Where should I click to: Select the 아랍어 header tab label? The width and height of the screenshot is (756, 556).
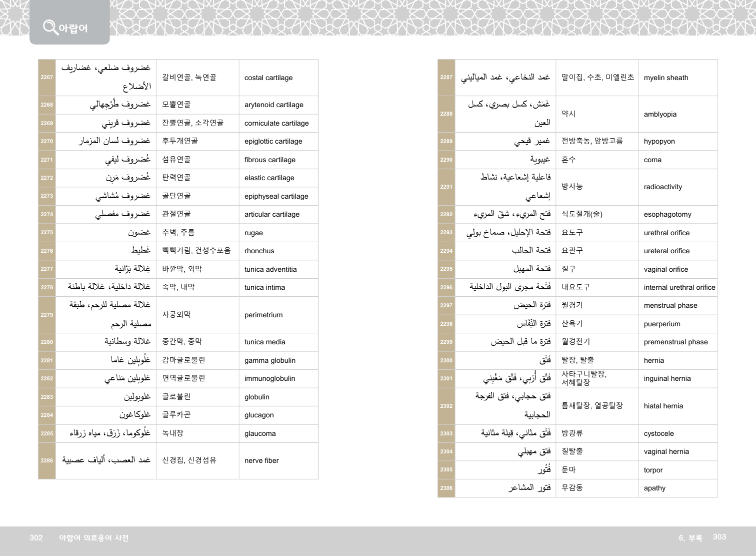pos(73,29)
